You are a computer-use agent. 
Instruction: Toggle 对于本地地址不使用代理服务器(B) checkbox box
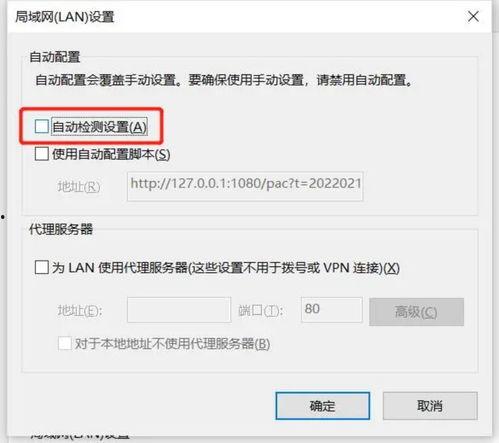coord(65,343)
